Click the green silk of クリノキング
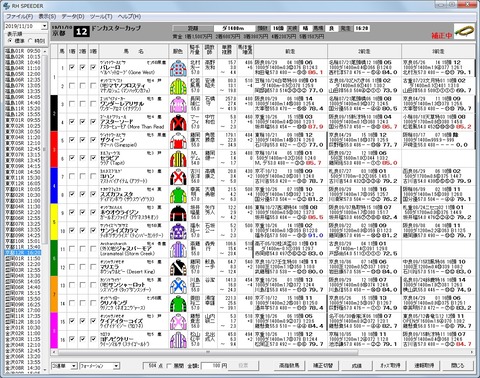This screenshot has height=378, width=480. [178, 303]
